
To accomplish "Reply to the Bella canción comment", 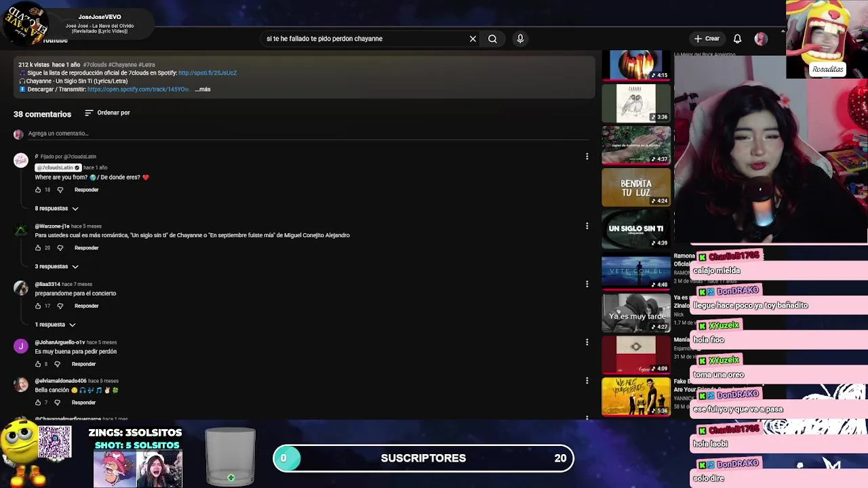I will click(83, 403).
